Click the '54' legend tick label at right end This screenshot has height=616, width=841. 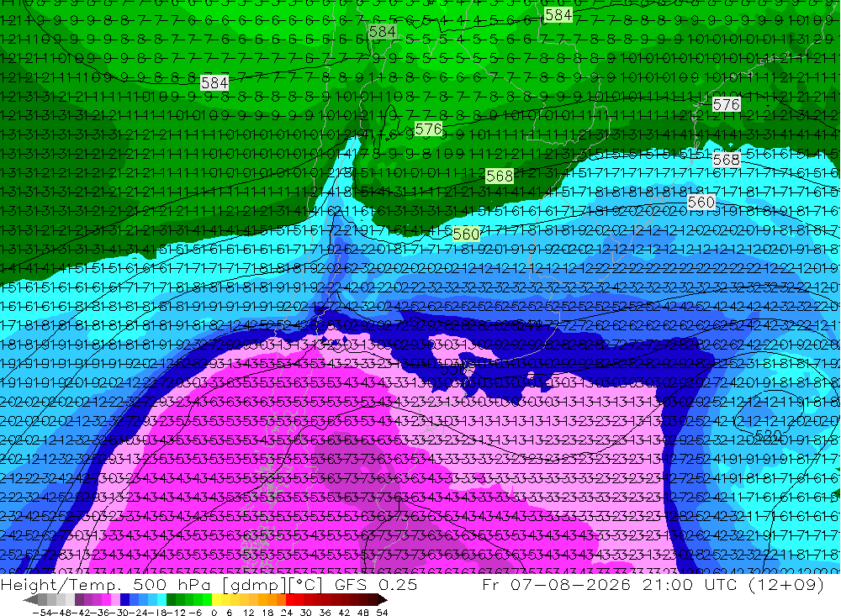(x=382, y=613)
